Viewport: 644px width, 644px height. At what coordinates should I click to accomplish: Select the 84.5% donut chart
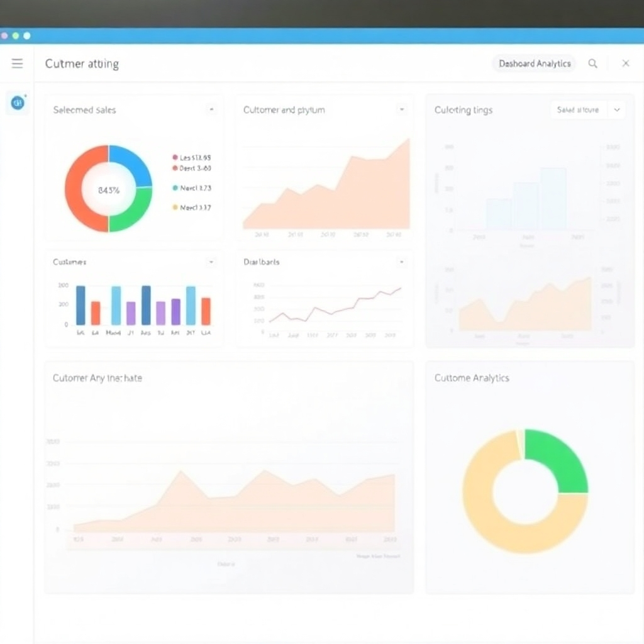click(x=108, y=188)
